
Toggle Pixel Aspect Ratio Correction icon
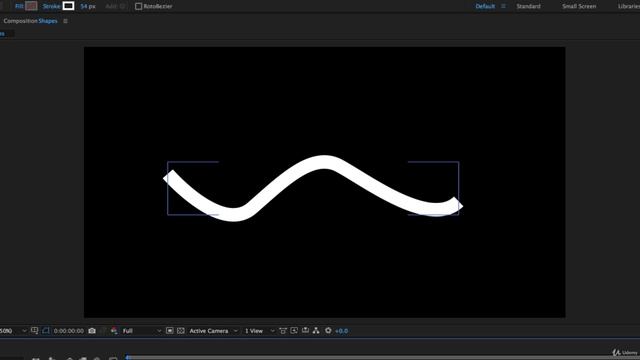[x=283, y=331]
